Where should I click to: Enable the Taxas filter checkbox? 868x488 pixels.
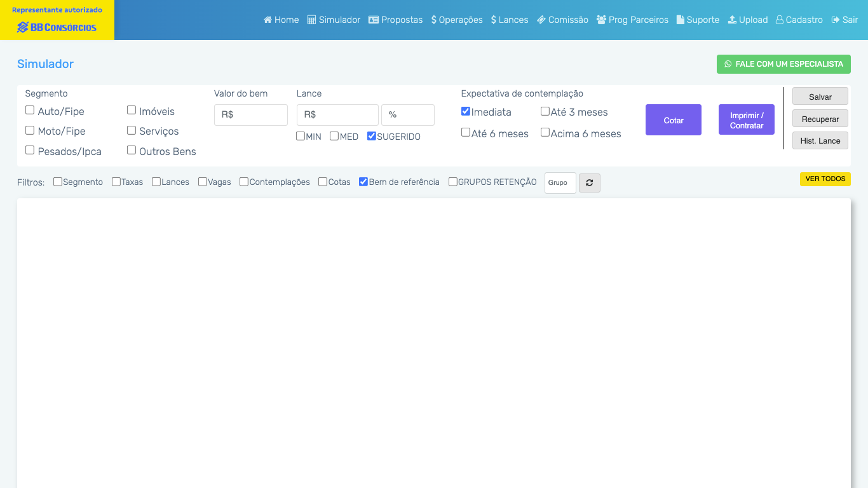116,182
